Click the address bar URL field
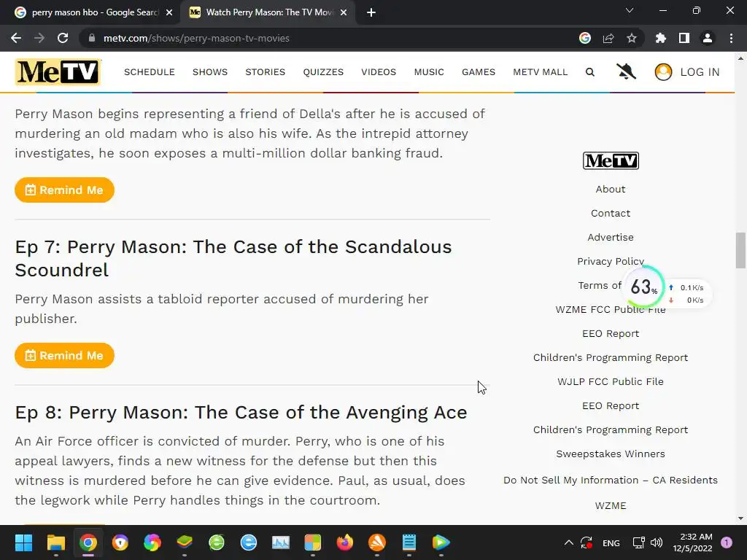The image size is (747, 560). (x=329, y=38)
